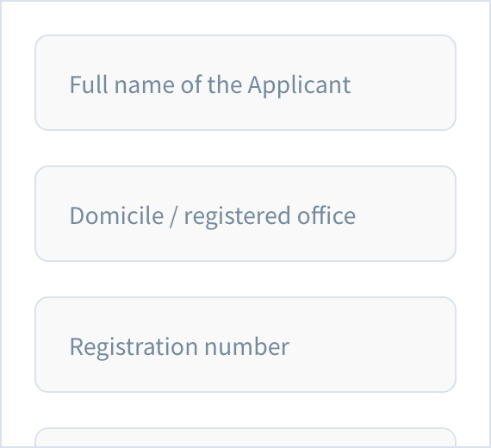This screenshot has height=448, width=491.
Task: Click the empty area of Applicant name field
Action: pyautogui.click(x=404, y=83)
